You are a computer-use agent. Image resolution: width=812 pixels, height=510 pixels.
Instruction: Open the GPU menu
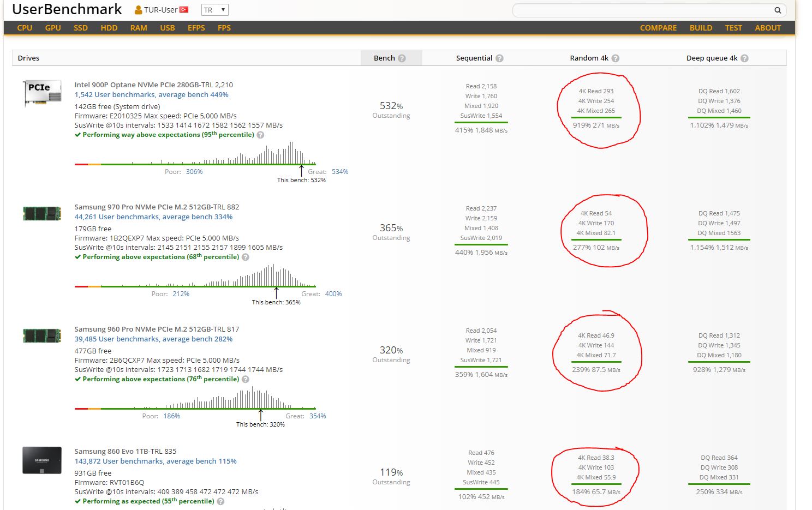pos(53,28)
